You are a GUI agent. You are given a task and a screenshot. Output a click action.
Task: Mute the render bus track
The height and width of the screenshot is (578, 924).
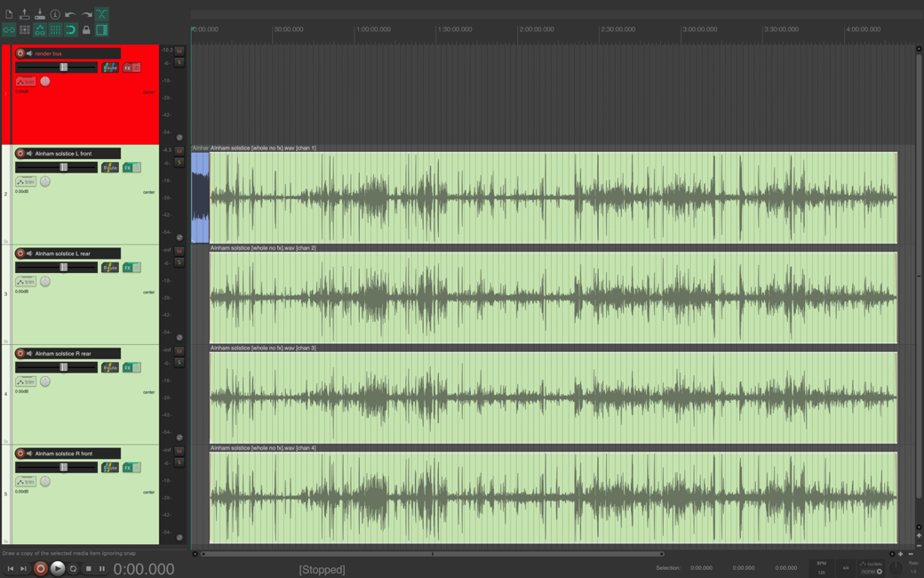[x=179, y=52]
